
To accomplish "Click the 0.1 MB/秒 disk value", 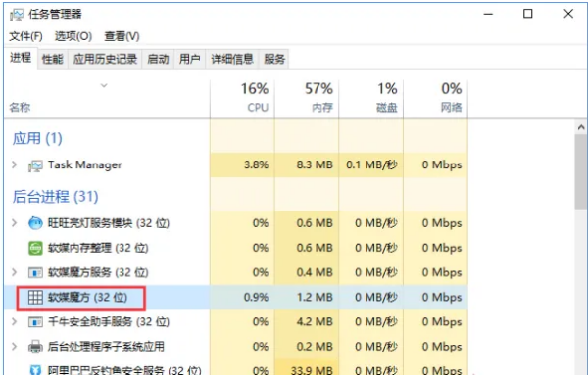I will click(x=371, y=164).
